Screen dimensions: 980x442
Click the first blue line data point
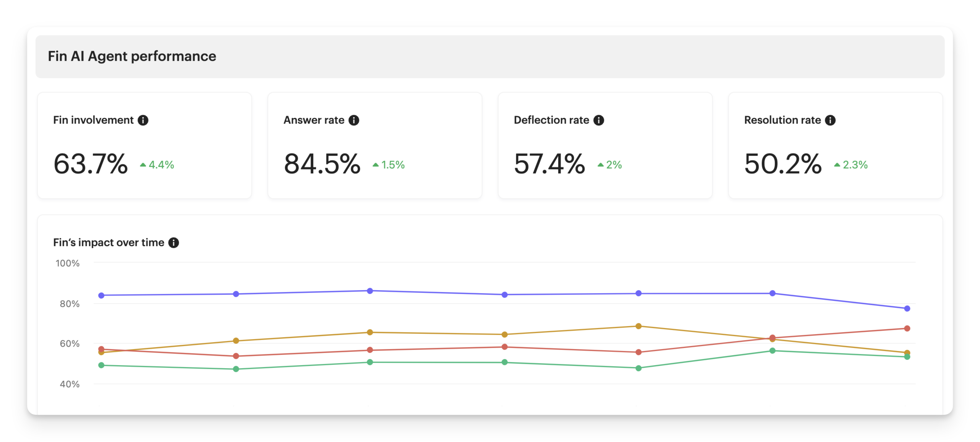(x=101, y=295)
